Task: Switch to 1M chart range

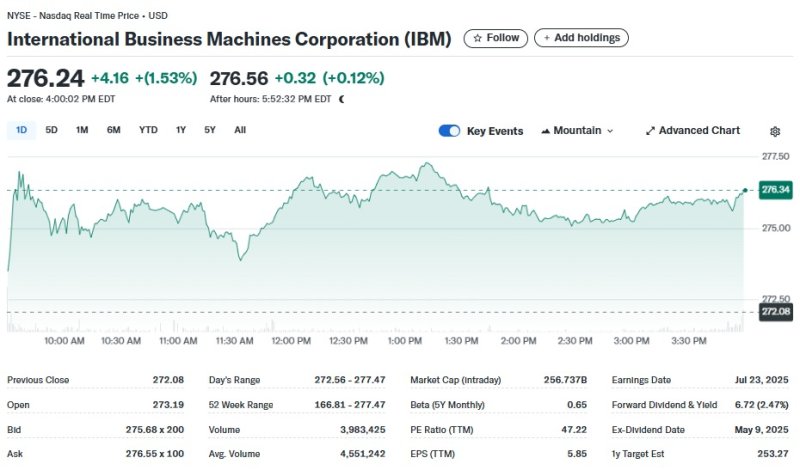Action: click(82, 130)
